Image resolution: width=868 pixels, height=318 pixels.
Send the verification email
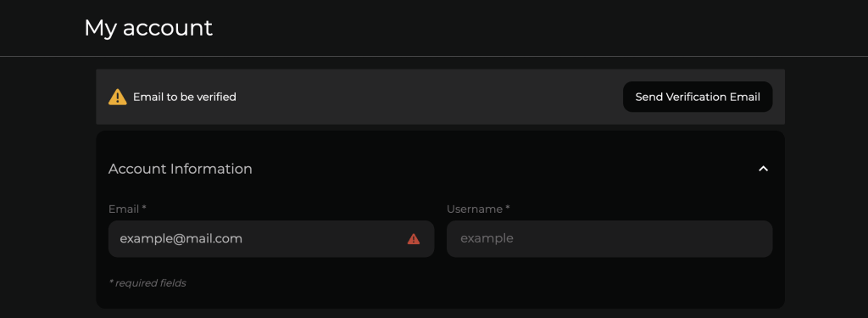tap(698, 97)
